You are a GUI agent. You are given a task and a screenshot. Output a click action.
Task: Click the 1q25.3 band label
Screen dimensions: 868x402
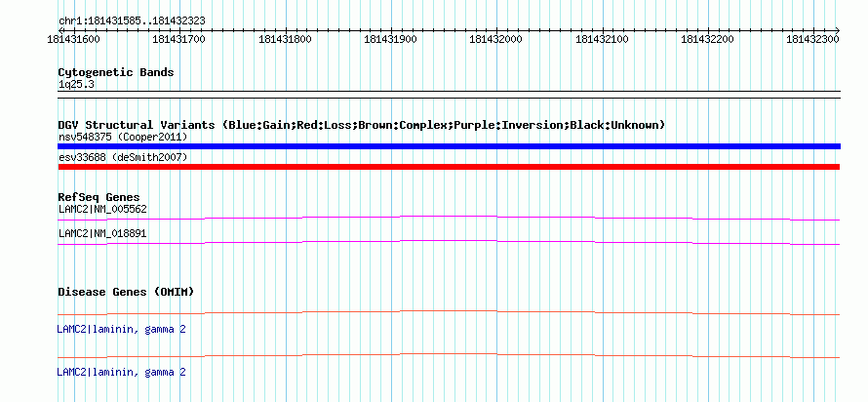[75, 85]
